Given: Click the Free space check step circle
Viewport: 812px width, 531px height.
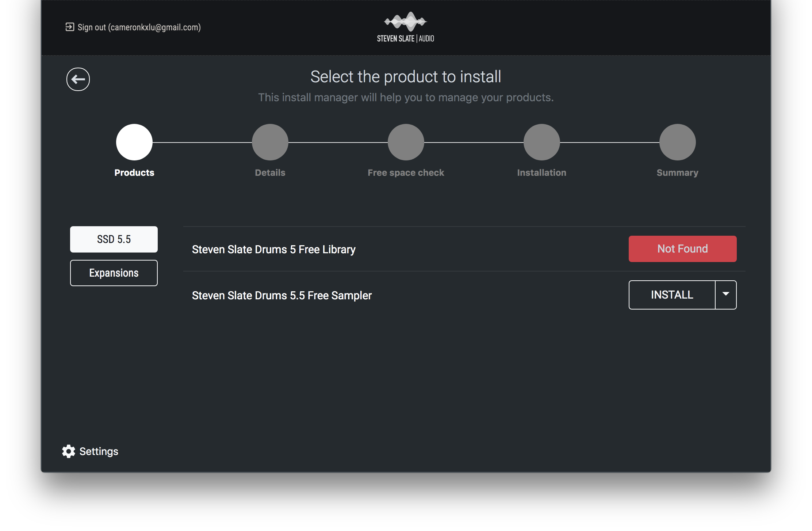Looking at the screenshot, I should [x=405, y=142].
